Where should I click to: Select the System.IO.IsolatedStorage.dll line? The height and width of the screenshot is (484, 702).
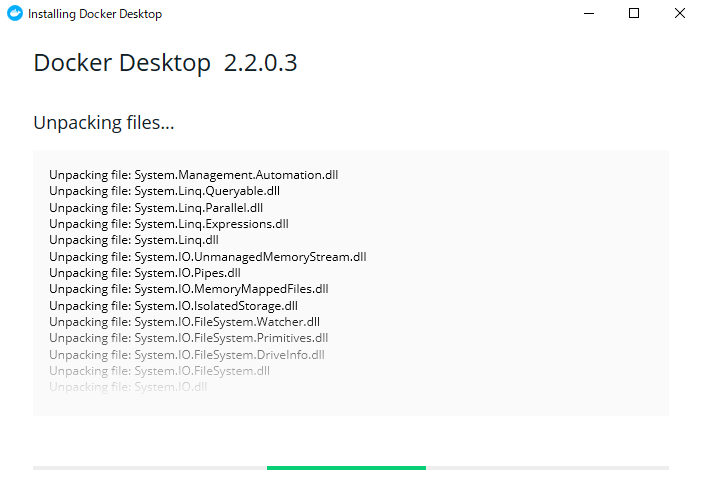pyautogui.click(x=173, y=306)
